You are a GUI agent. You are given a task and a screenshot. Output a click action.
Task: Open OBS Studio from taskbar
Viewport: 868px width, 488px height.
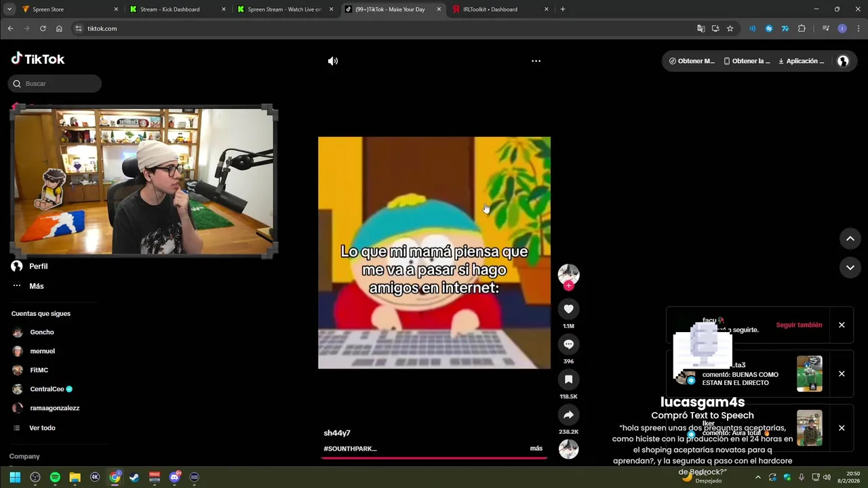point(35,477)
